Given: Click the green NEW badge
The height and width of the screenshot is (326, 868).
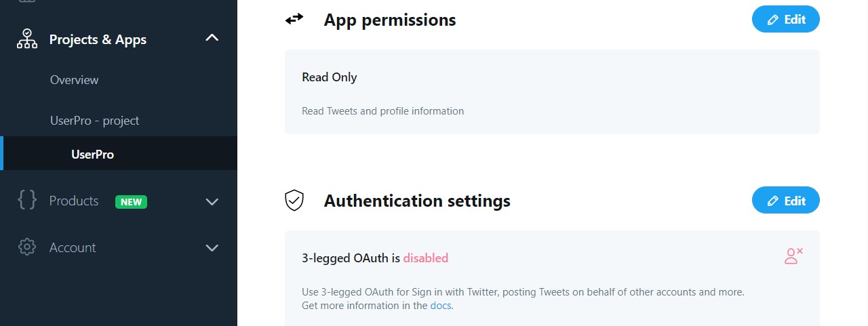Looking at the screenshot, I should 131,201.
